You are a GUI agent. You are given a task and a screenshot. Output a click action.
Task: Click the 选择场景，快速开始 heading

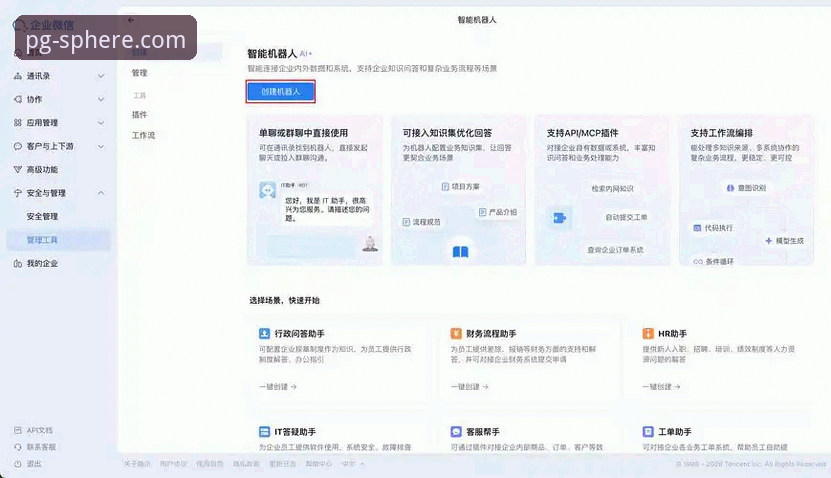click(285, 300)
